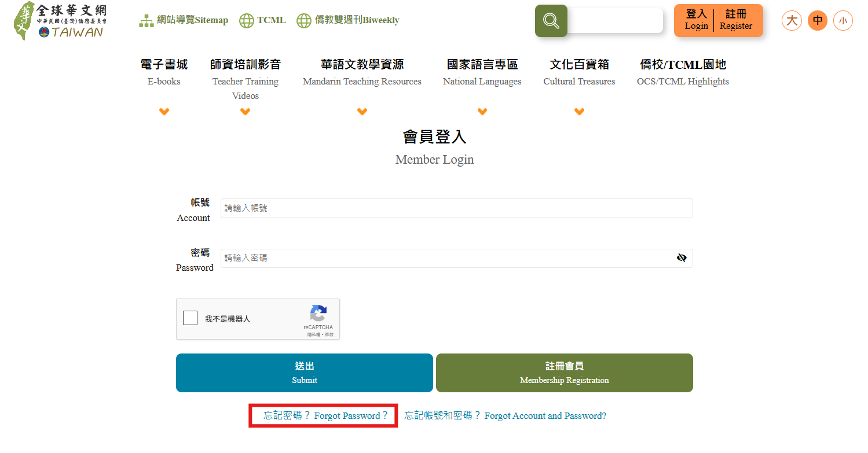Viewport: 868px width, 453px height.
Task: Click the Global Chinese Taiwan site logo
Action: (x=60, y=21)
